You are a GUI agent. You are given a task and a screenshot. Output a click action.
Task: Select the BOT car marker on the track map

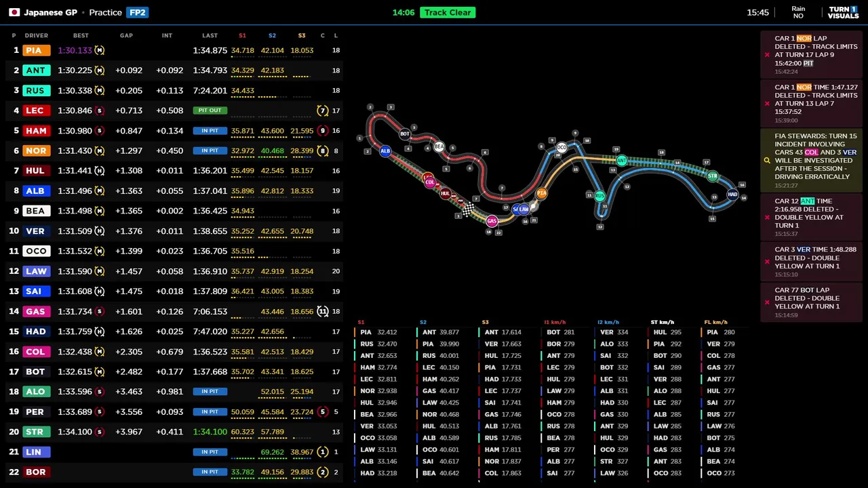pyautogui.click(x=405, y=134)
